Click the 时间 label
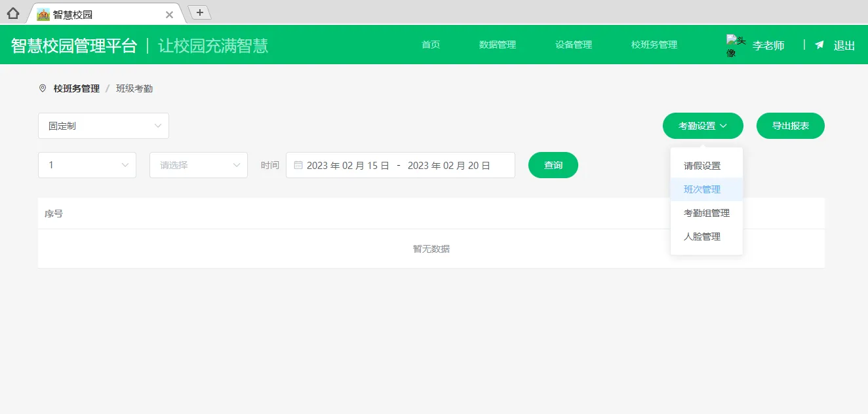This screenshot has height=414, width=868. click(x=270, y=165)
